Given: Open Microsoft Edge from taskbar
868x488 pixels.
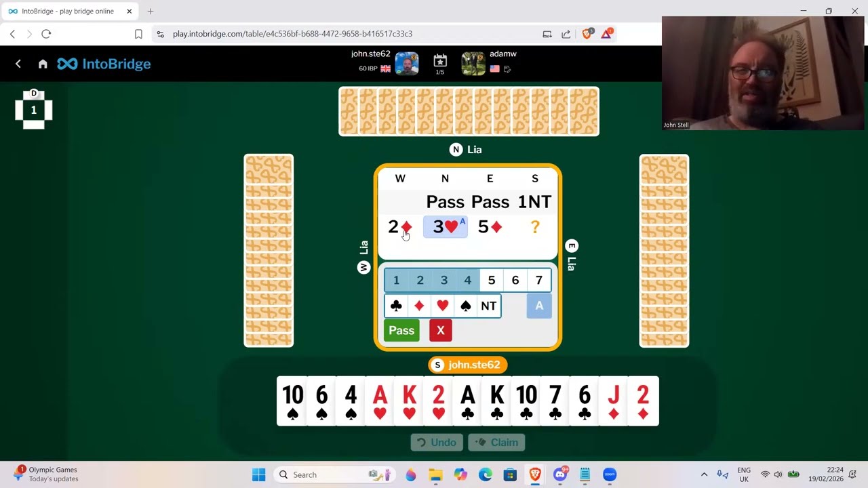Looking at the screenshot, I should [x=486, y=474].
